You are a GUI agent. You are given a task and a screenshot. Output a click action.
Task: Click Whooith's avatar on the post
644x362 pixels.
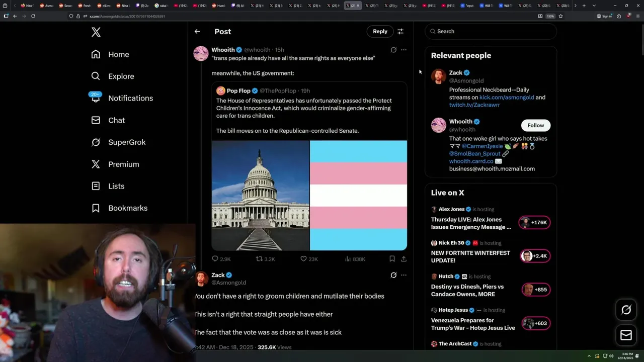point(201,53)
